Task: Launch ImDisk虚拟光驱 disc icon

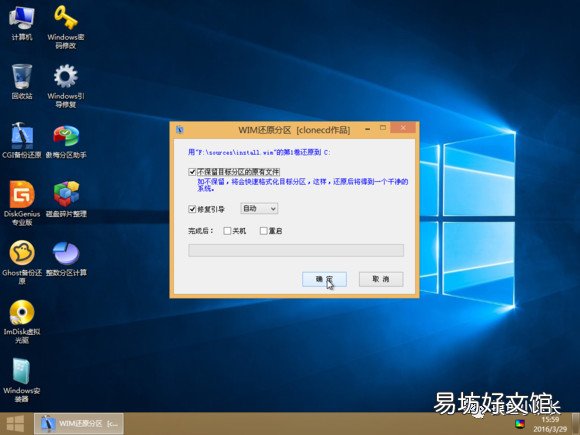Action: point(22,321)
